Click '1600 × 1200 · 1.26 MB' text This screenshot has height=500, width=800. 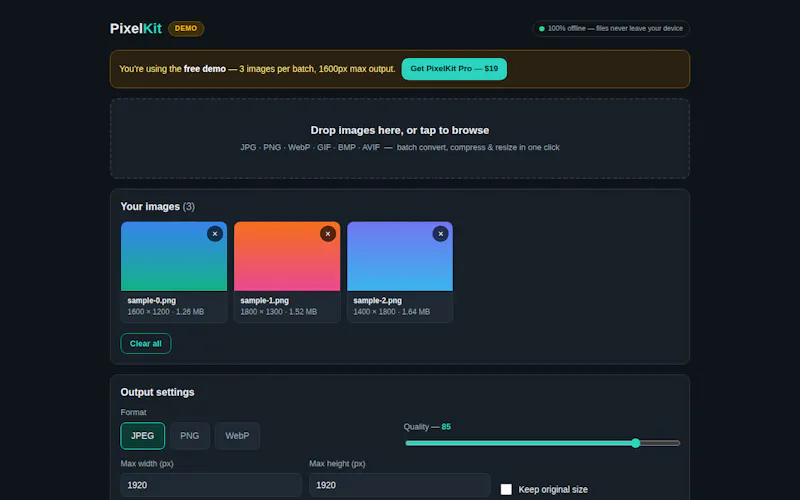[x=165, y=312]
